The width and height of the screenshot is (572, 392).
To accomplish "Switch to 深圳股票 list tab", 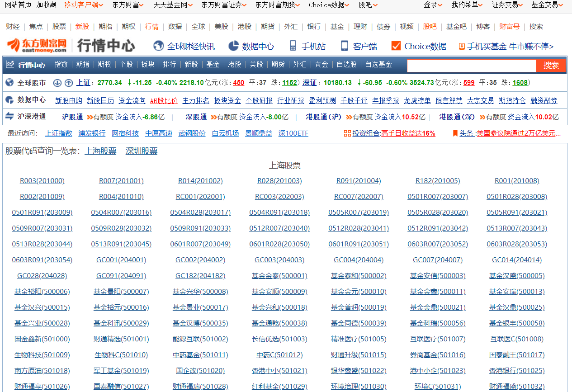I will click(x=142, y=151).
